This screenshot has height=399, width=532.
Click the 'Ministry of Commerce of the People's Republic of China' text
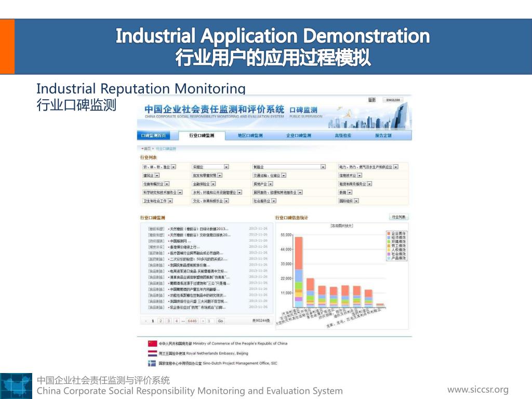pos(240,343)
